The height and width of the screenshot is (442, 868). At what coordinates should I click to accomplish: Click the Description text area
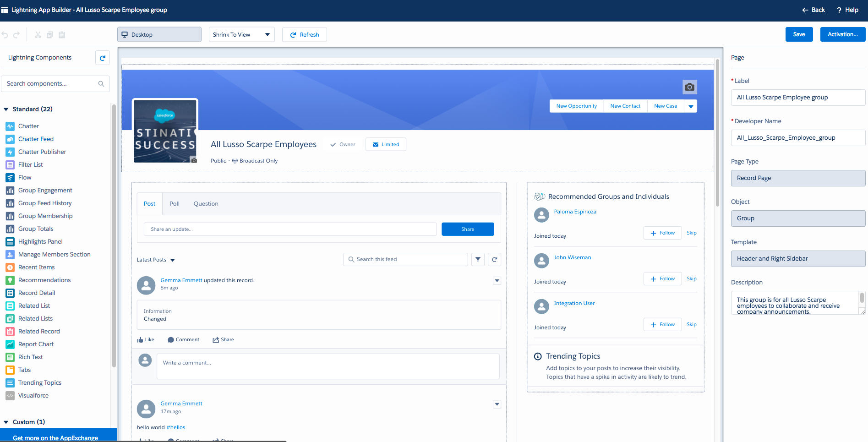coord(798,303)
